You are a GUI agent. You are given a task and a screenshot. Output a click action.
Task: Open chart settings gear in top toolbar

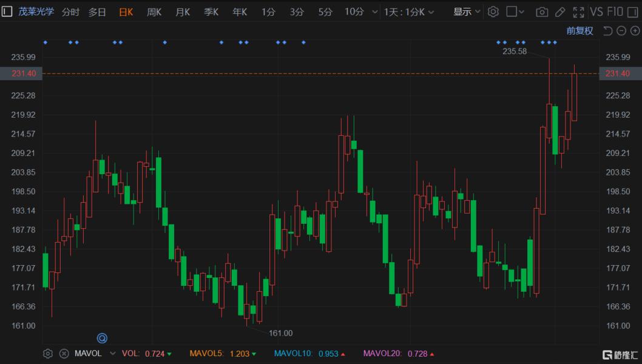pos(493,12)
